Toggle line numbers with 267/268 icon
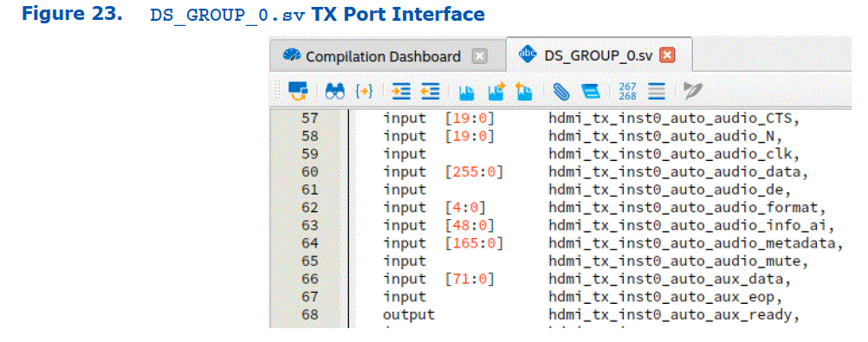Image resolution: width=868 pixels, height=342 pixels. pos(627,91)
